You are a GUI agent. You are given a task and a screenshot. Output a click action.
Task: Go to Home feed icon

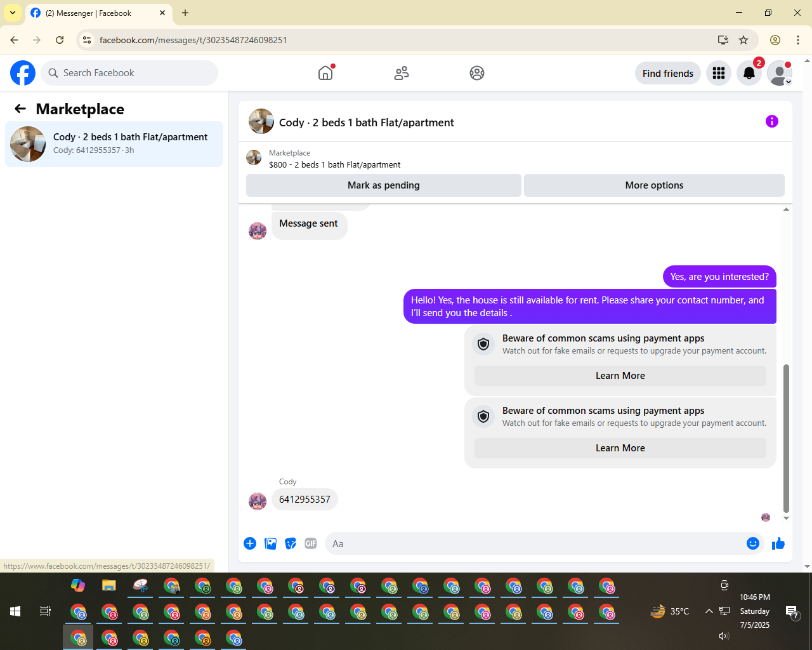[x=325, y=73]
